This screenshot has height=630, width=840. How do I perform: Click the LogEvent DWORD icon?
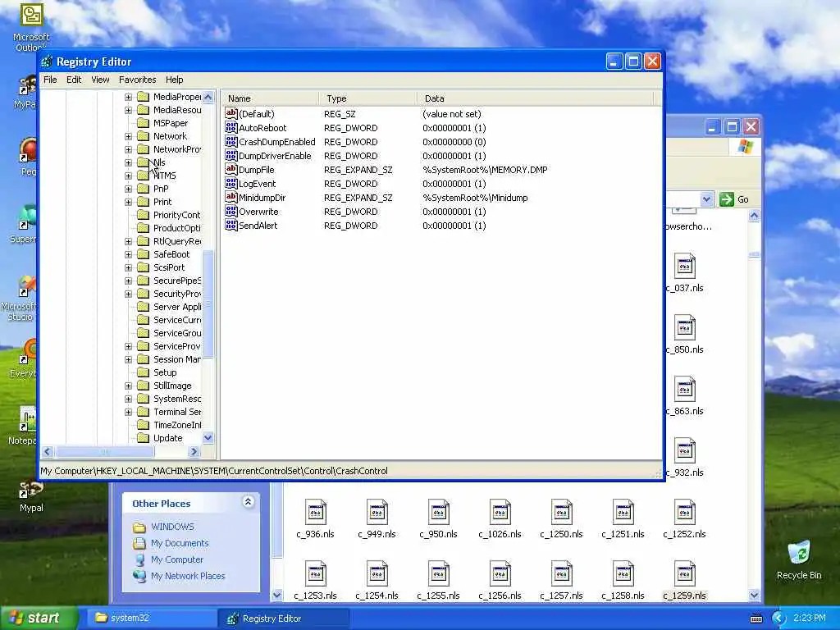tap(231, 183)
